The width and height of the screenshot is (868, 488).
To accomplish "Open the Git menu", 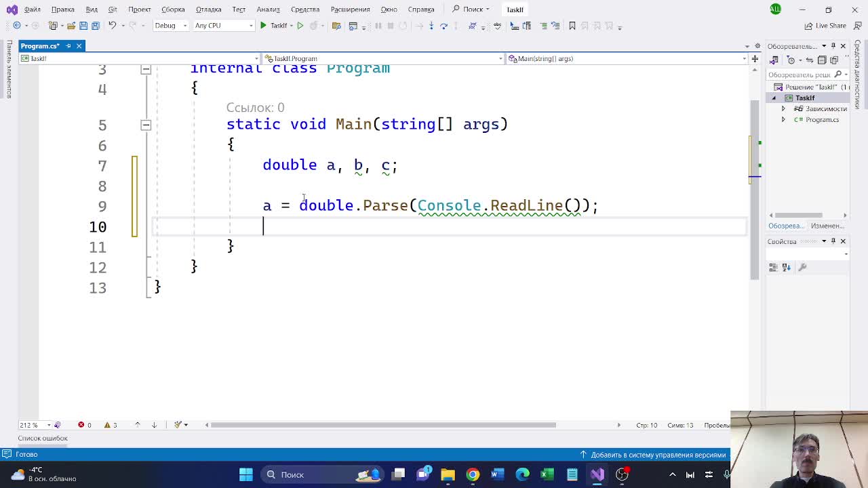I will [x=113, y=9].
